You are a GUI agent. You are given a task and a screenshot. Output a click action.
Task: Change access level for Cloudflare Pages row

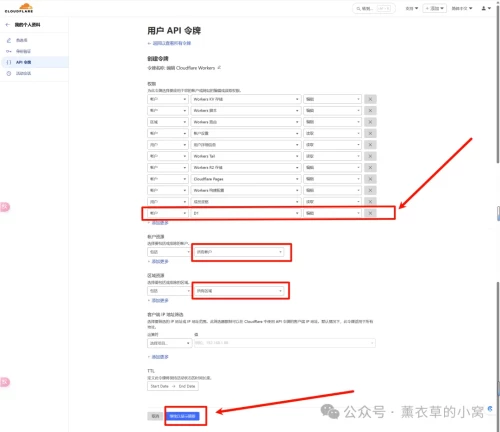332,179
